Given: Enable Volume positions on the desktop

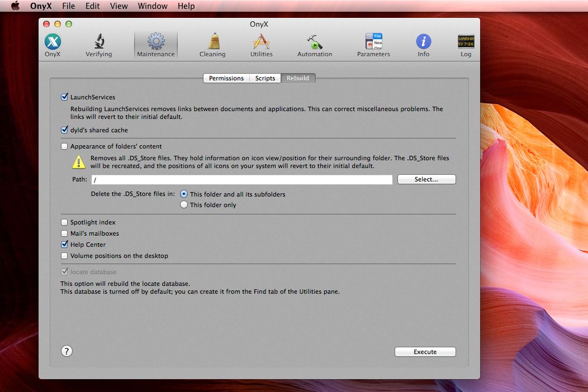Looking at the screenshot, I should 64,256.
